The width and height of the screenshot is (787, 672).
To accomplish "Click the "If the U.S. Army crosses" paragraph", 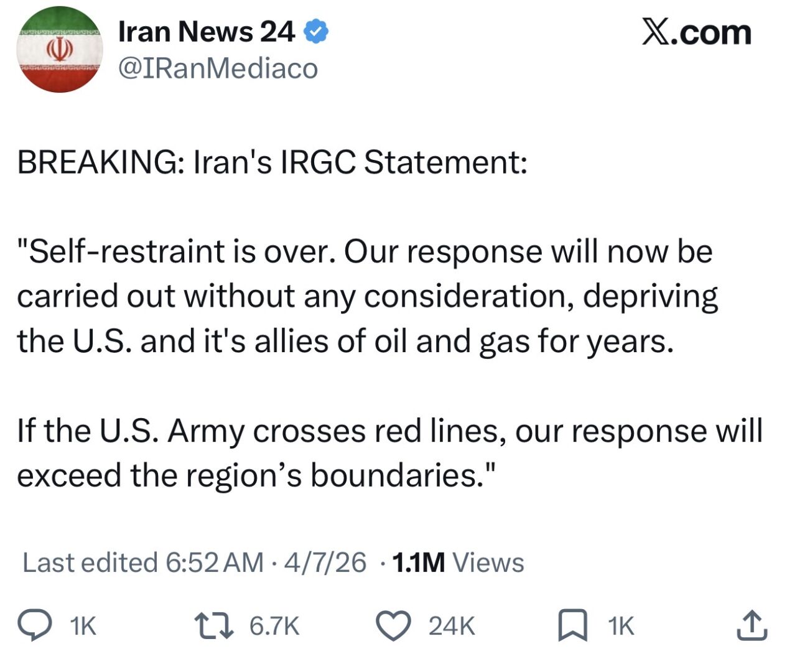I will (x=389, y=453).
